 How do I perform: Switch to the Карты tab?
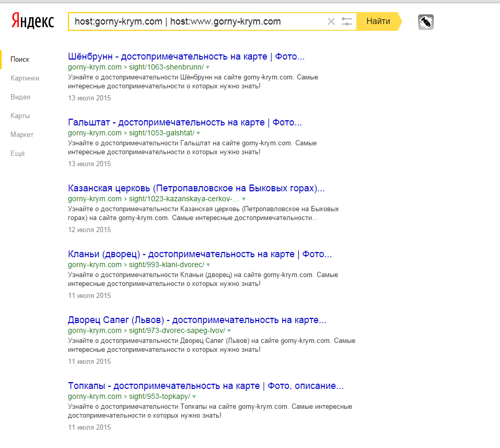(20, 116)
